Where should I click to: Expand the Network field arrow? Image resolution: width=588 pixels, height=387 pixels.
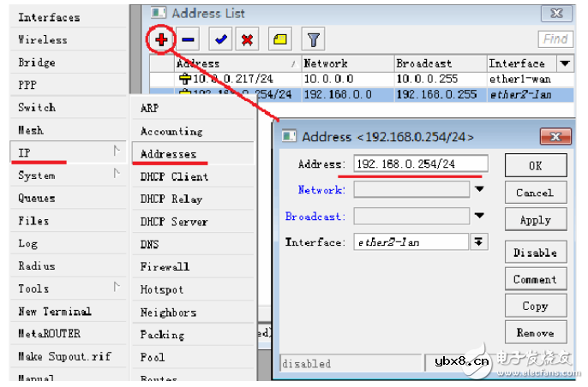click(480, 189)
